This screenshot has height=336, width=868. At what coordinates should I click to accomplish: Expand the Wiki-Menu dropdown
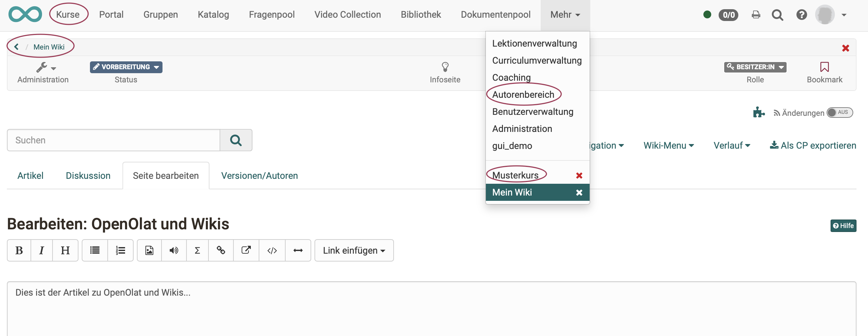point(668,145)
